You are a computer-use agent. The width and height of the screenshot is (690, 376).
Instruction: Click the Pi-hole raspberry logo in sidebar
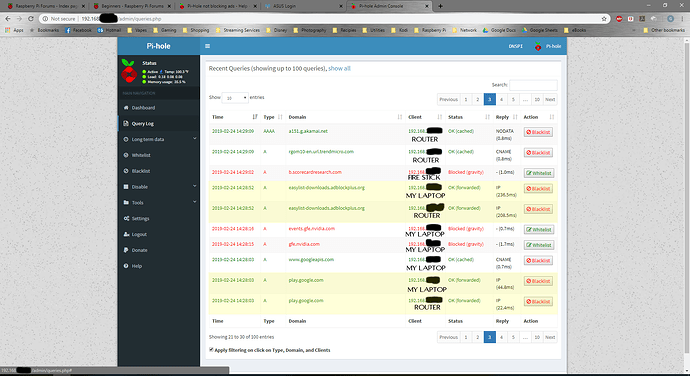tap(128, 71)
